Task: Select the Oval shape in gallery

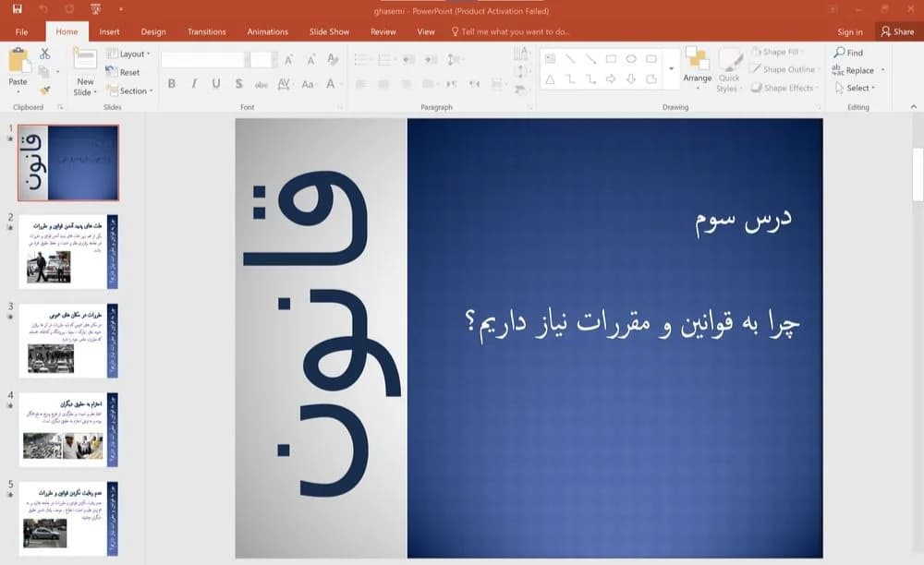Action: point(631,59)
